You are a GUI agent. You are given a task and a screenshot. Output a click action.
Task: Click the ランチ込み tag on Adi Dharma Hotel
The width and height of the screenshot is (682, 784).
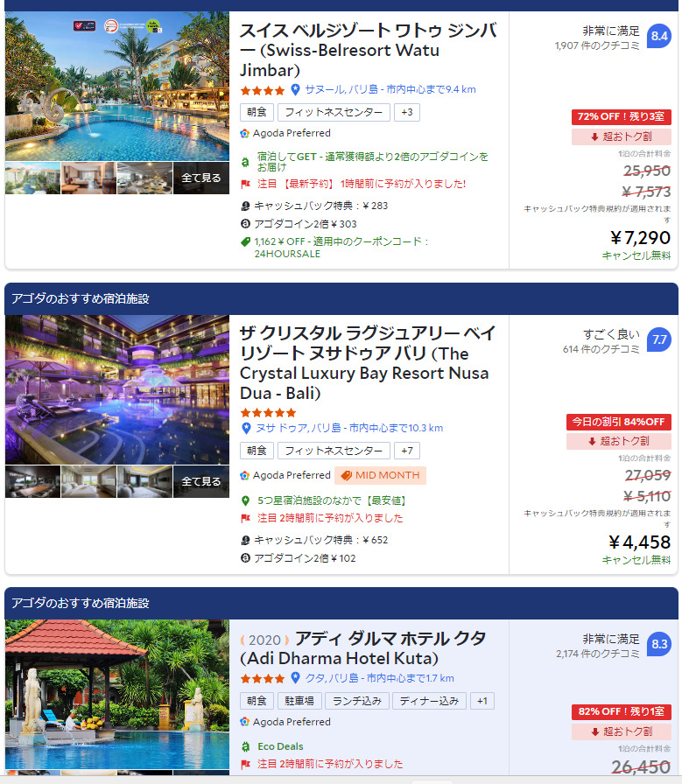(x=357, y=701)
